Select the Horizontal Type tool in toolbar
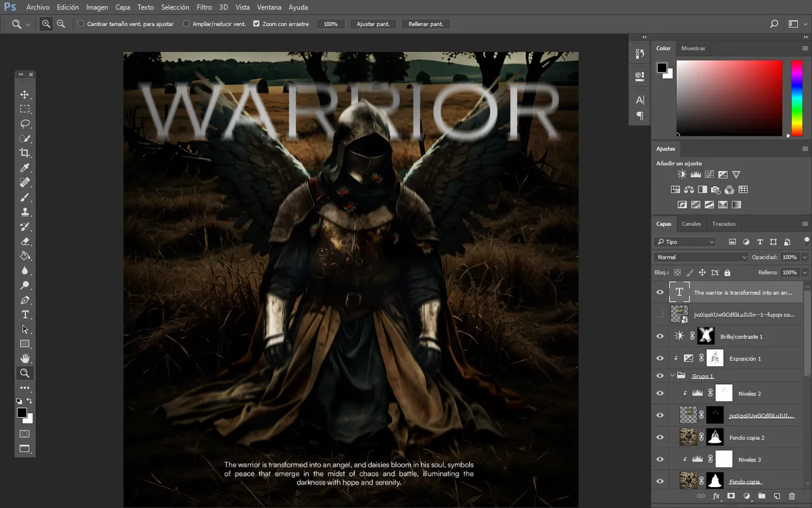This screenshot has height=508, width=812. (x=25, y=314)
